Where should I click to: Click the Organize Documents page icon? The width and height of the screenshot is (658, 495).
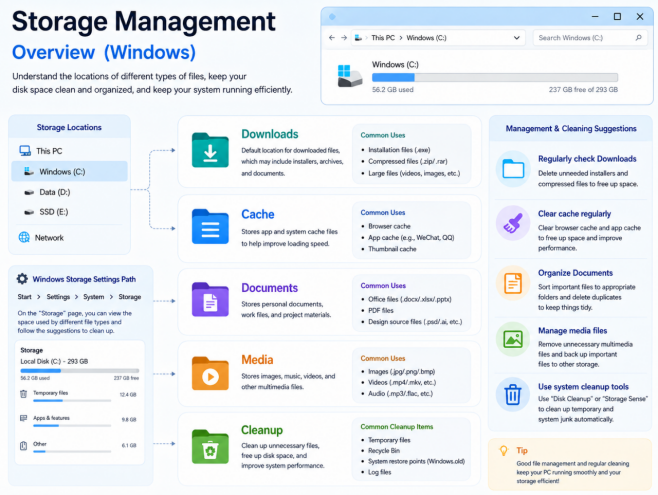513,283
